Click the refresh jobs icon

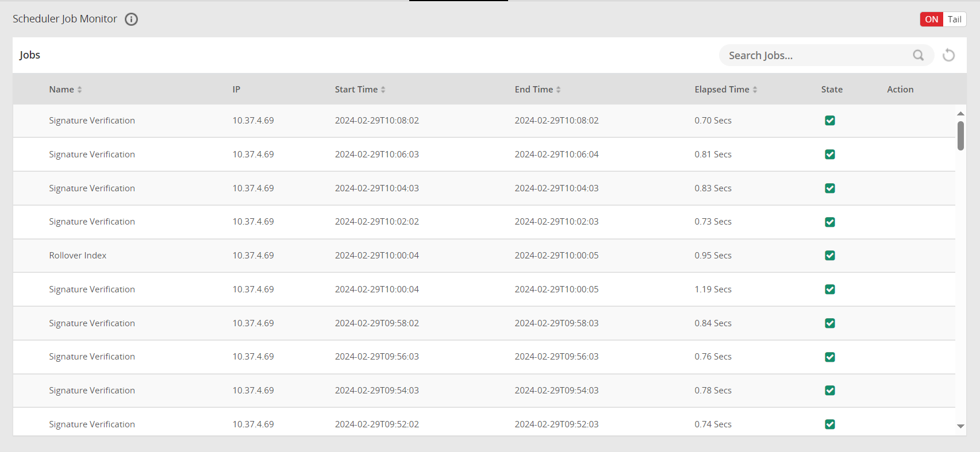point(948,55)
